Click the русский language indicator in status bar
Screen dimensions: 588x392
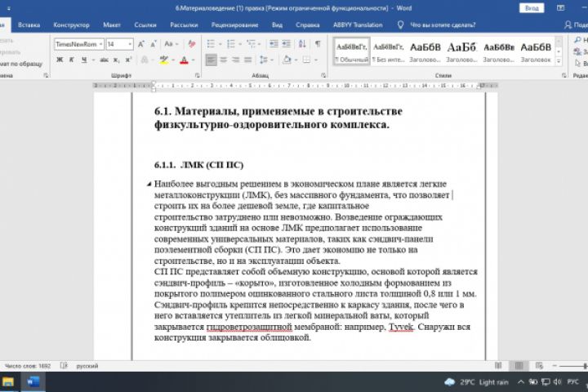tap(87, 366)
